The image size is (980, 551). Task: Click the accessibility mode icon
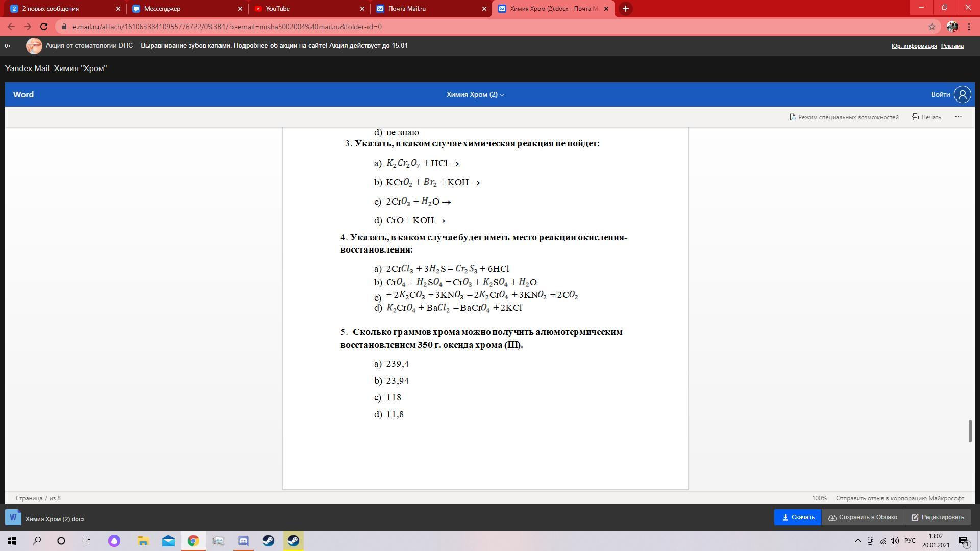tap(793, 117)
